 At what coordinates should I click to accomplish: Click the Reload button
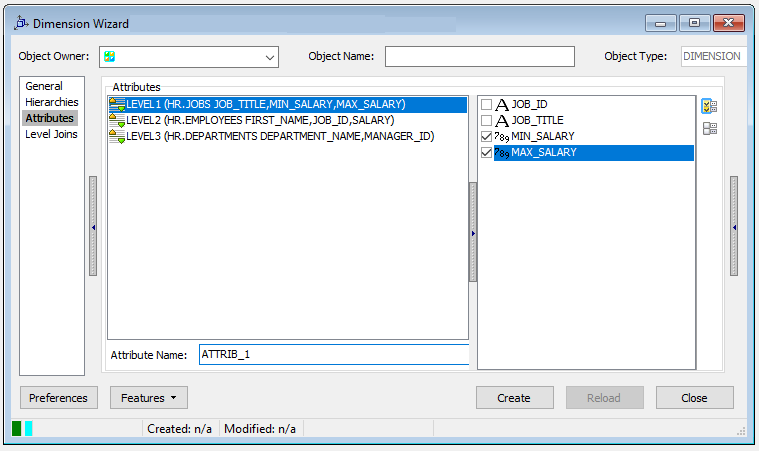605,398
